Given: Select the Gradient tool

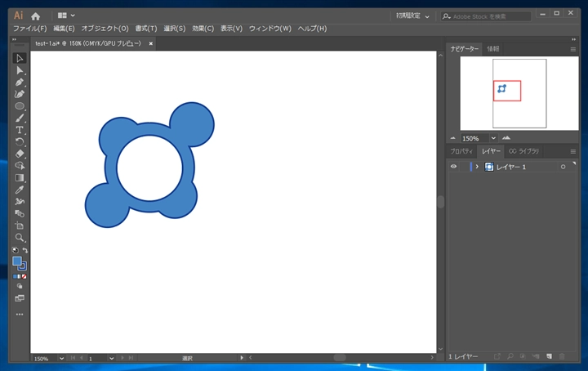Looking at the screenshot, I should [x=20, y=178].
